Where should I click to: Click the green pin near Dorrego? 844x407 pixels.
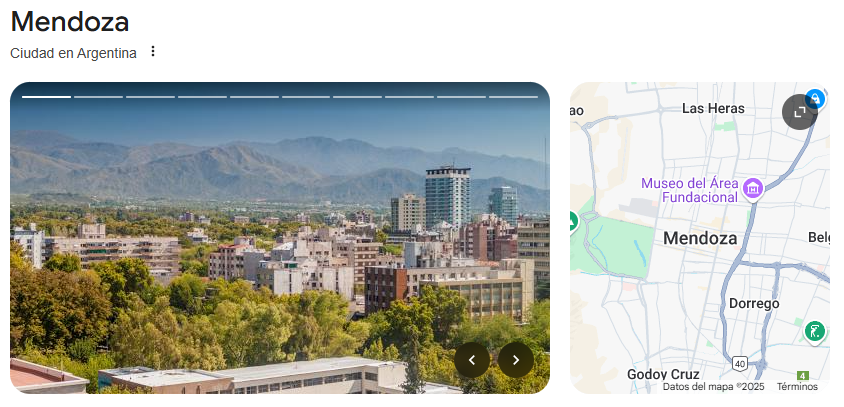click(815, 331)
